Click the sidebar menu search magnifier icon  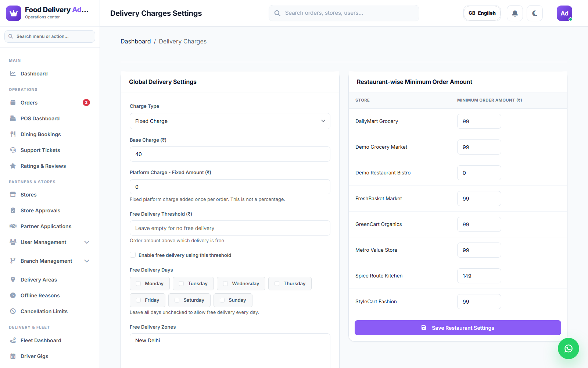click(x=11, y=36)
